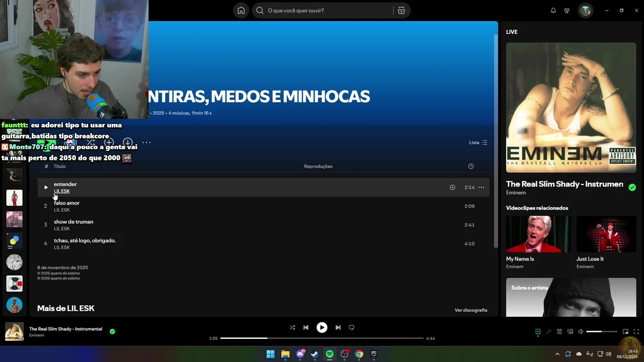Image resolution: width=644 pixels, height=362 pixels.
Task: Open the profile avatar menu
Action: tap(586, 11)
